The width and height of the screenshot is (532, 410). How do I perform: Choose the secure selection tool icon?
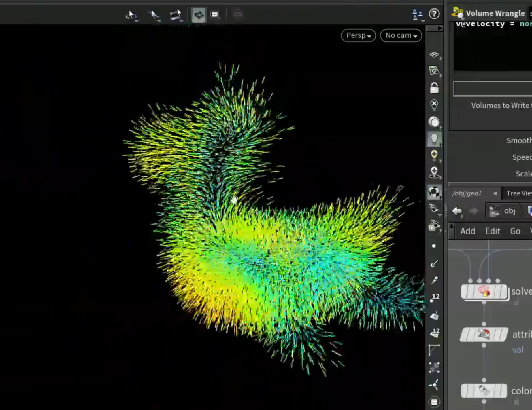(176, 14)
